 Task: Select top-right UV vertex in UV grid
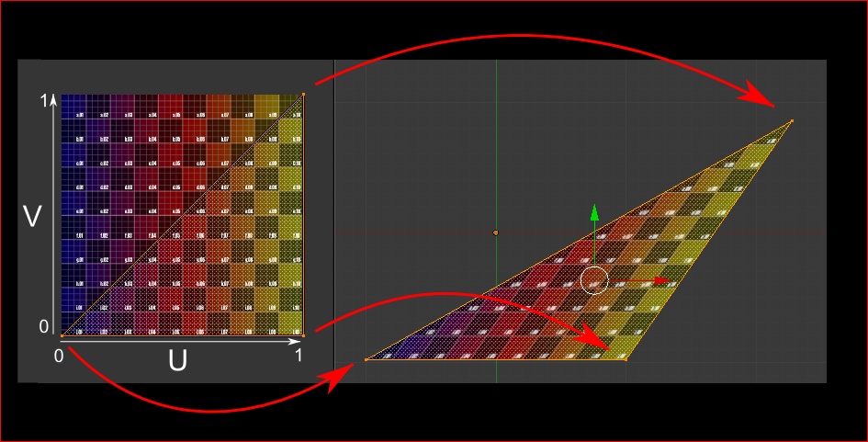pyautogui.click(x=303, y=95)
